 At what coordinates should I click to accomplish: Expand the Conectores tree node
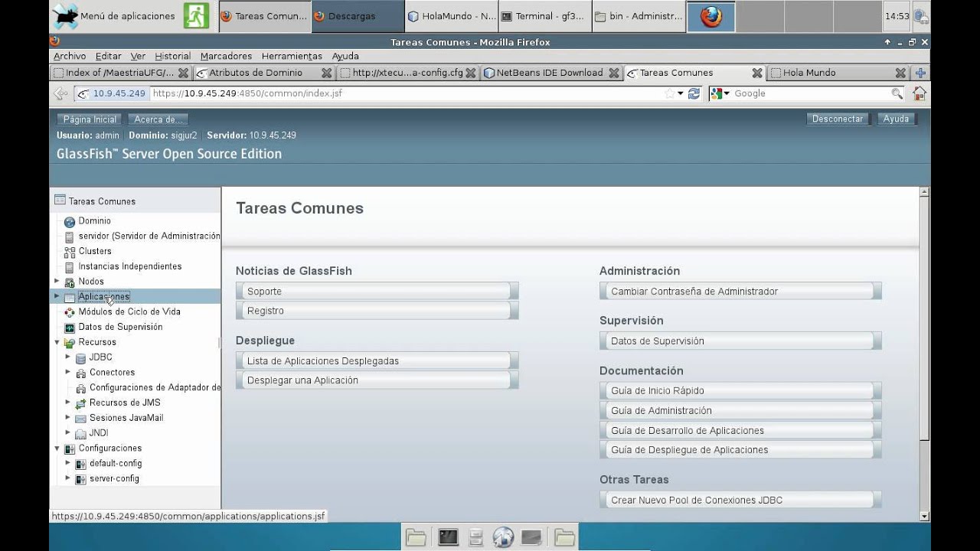click(x=68, y=372)
